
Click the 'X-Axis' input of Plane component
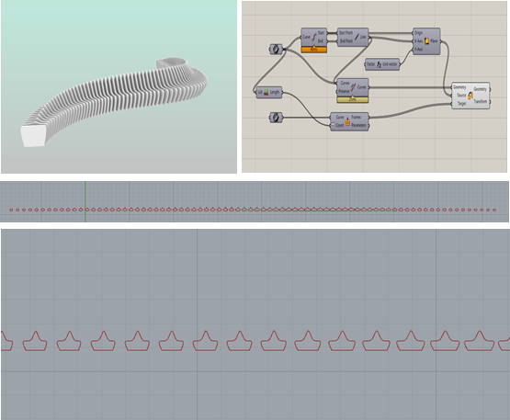[x=419, y=41]
